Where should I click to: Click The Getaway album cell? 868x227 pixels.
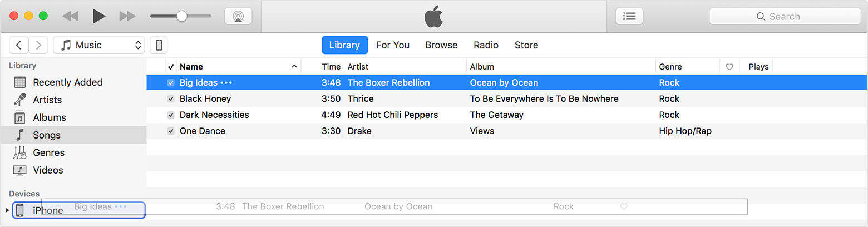point(496,115)
